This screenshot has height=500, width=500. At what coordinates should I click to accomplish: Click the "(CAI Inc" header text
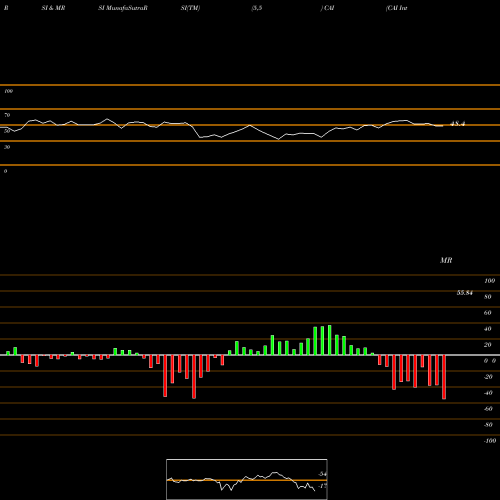397,8
